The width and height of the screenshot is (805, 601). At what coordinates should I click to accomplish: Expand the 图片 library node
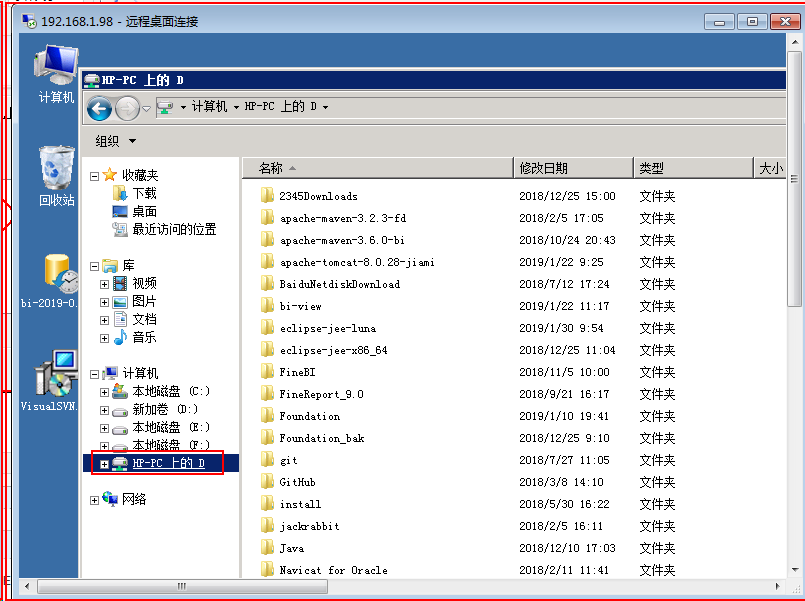tap(104, 302)
